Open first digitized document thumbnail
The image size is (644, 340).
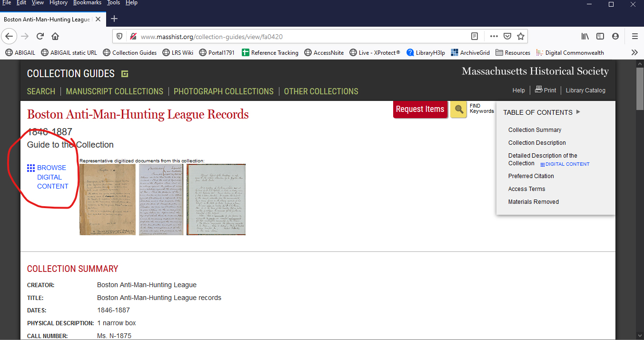point(108,200)
